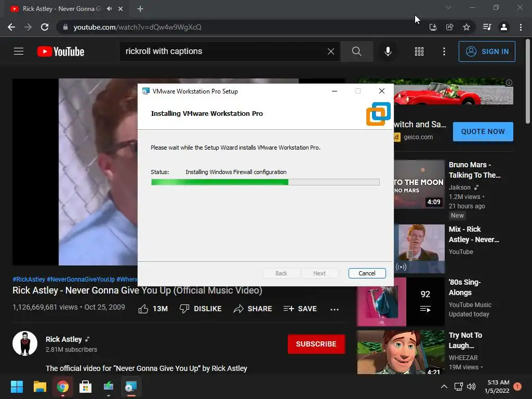The width and height of the screenshot is (532, 399).
Task: Open geico.com ad link
Action: (418, 137)
